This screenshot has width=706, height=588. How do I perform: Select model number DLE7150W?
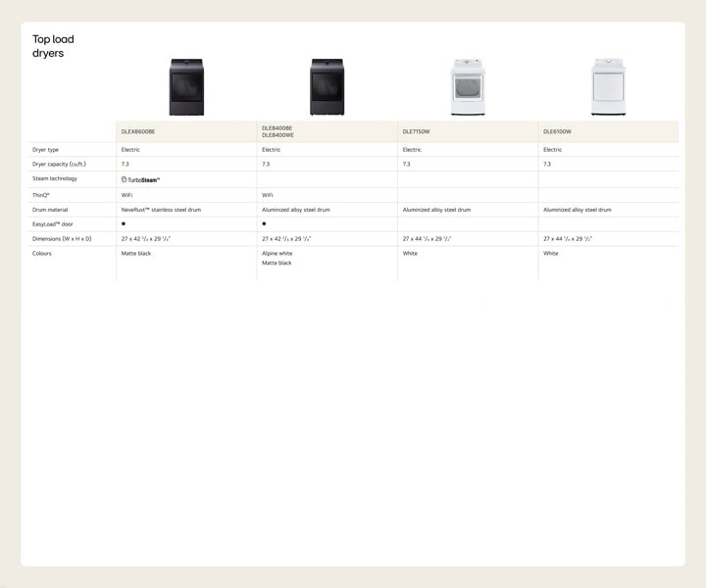[416, 132]
